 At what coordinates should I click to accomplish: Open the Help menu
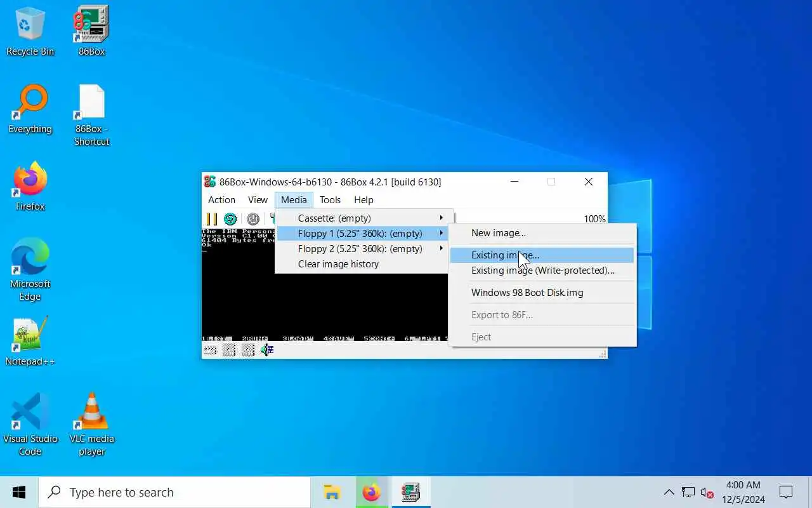coord(363,200)
